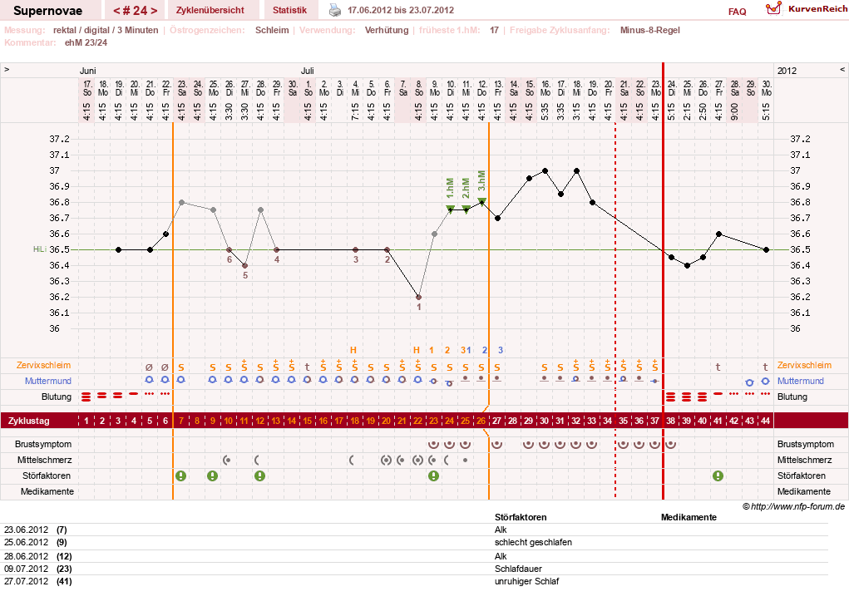This screenshot has width=849, height=616.
Task: Click the Supernovae username heading
Action: coord(47,10)
